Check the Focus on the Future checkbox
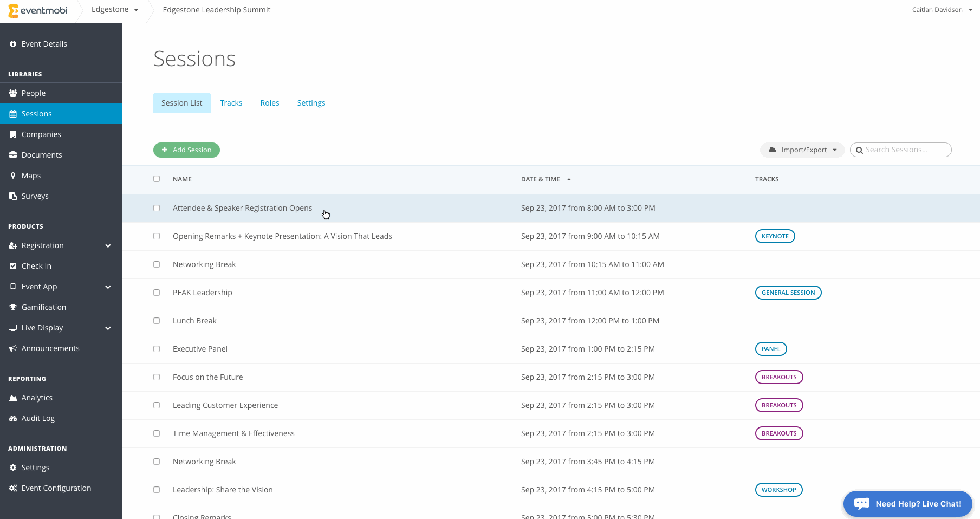980x519 pixels. coord(157,377)
